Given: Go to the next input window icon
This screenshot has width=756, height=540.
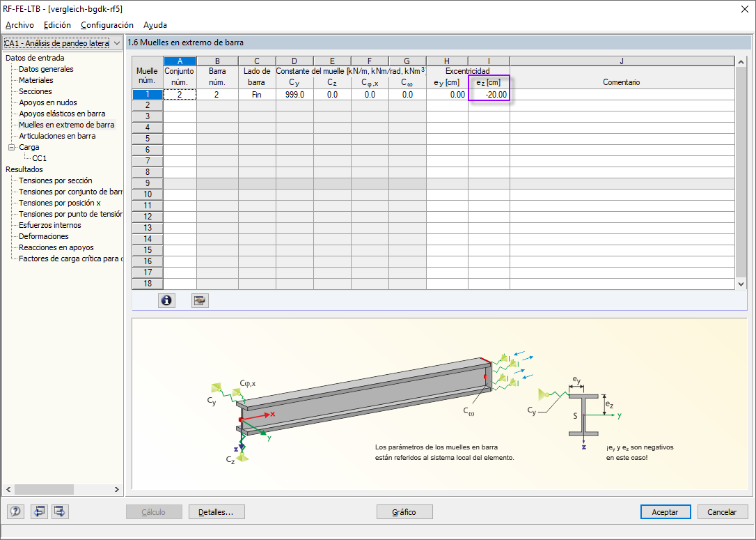Looking at the screenshot, I should coord(60,511).
